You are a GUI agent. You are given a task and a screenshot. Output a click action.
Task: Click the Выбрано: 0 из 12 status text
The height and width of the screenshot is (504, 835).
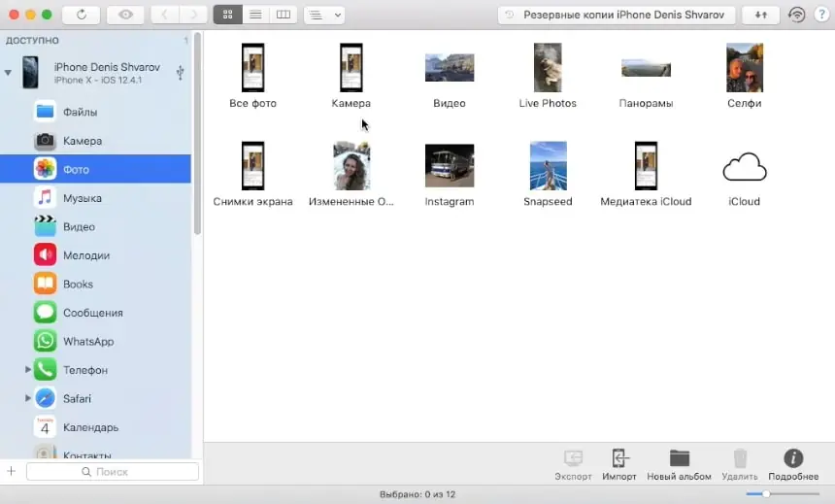(x=417, y=494)
